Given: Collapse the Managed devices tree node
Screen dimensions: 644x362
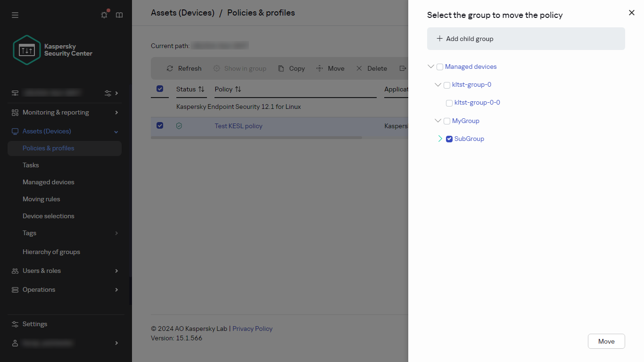Looking at the screenshot, I should pyautogui.click(x=430, y=66).
